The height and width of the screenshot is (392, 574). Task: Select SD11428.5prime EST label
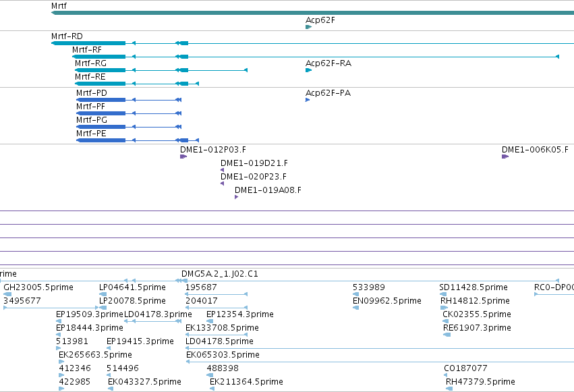[x=473, y=287]
